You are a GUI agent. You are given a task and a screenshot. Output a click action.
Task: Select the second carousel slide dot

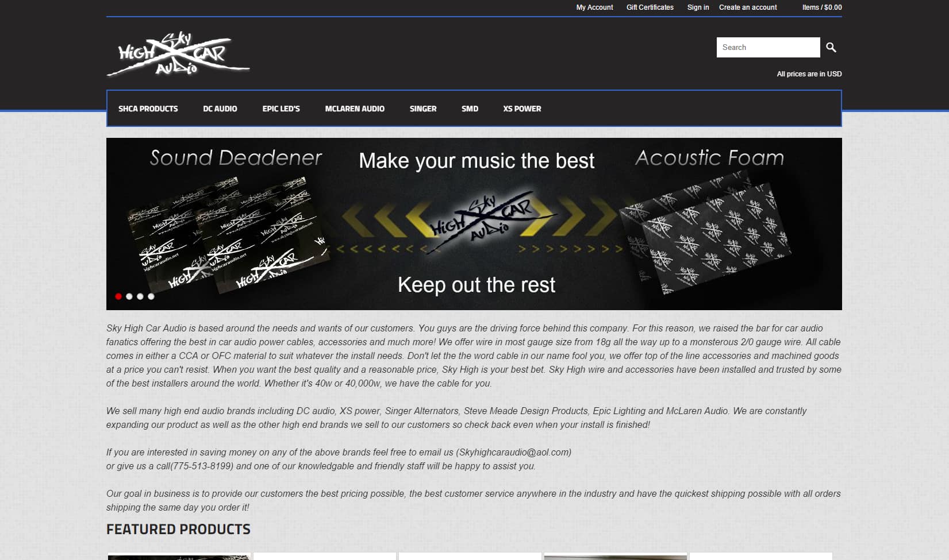(129, 296)
